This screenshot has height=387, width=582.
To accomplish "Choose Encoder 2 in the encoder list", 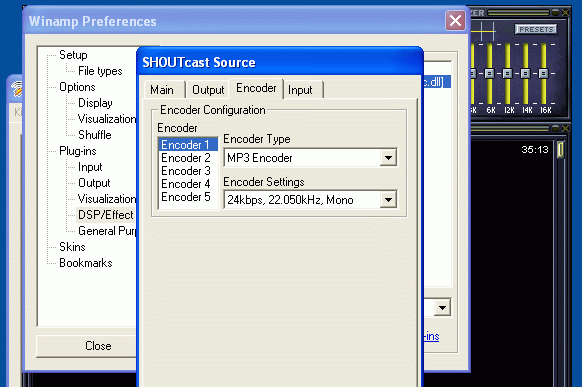I will [188, 158].
